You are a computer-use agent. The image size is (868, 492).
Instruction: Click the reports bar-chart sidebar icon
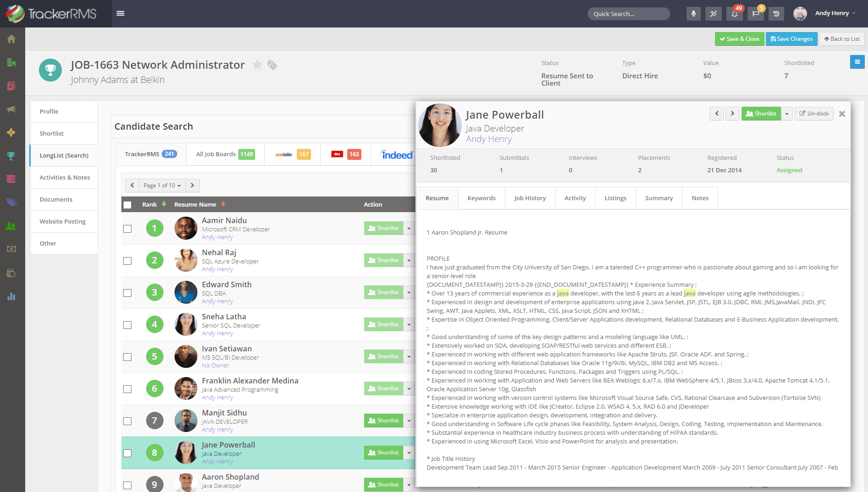11,296
